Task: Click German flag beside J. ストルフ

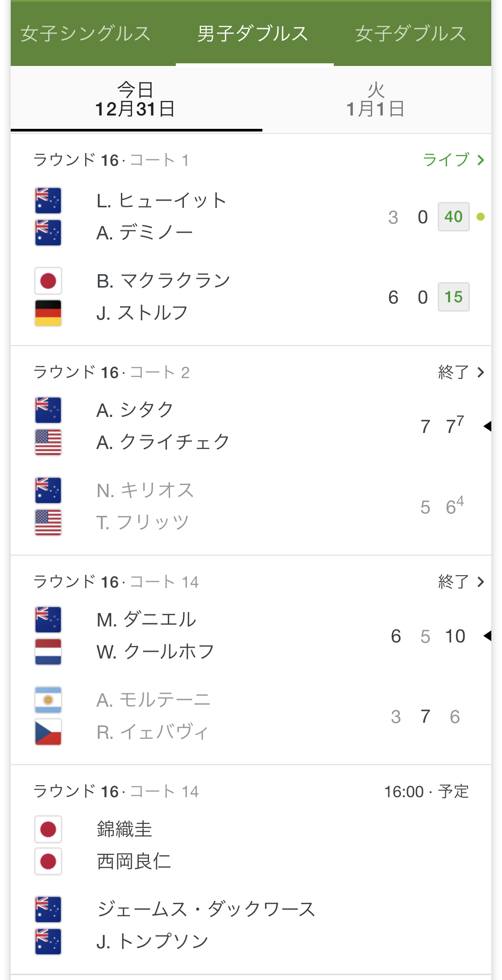Action: [48, 313]
